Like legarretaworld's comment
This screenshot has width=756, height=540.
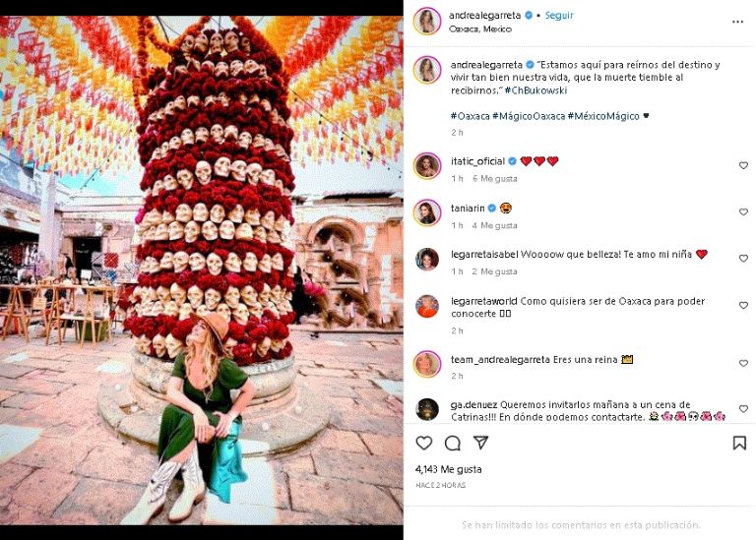(x=743, y=306)
